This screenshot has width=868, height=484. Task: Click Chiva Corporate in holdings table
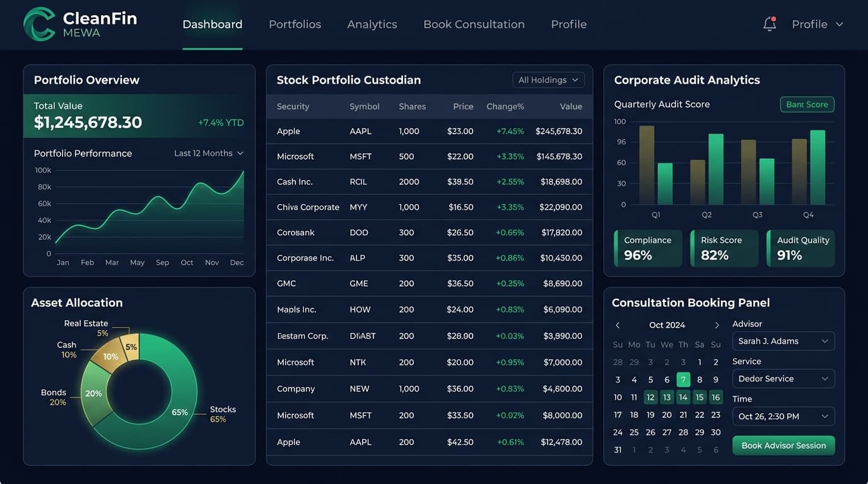(x=308, y=207)
